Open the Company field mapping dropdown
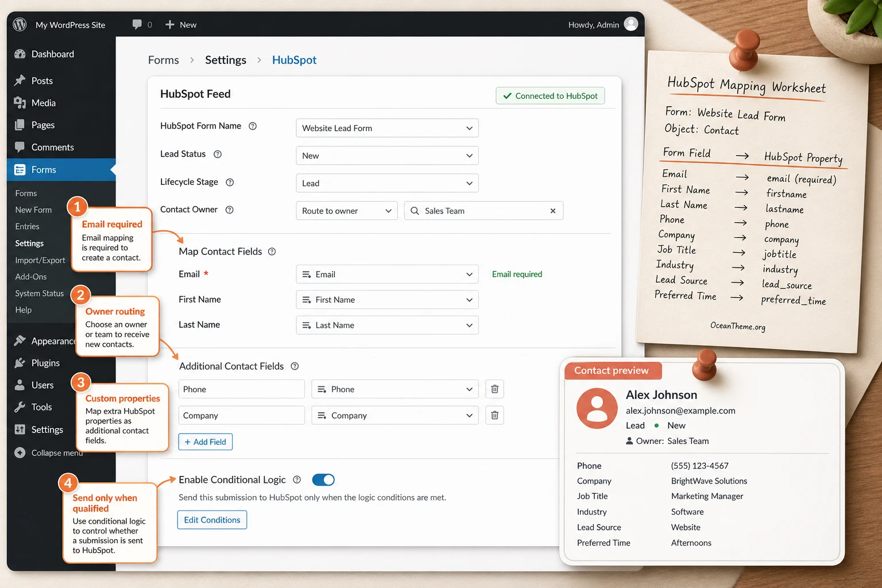 coord(395,415)
